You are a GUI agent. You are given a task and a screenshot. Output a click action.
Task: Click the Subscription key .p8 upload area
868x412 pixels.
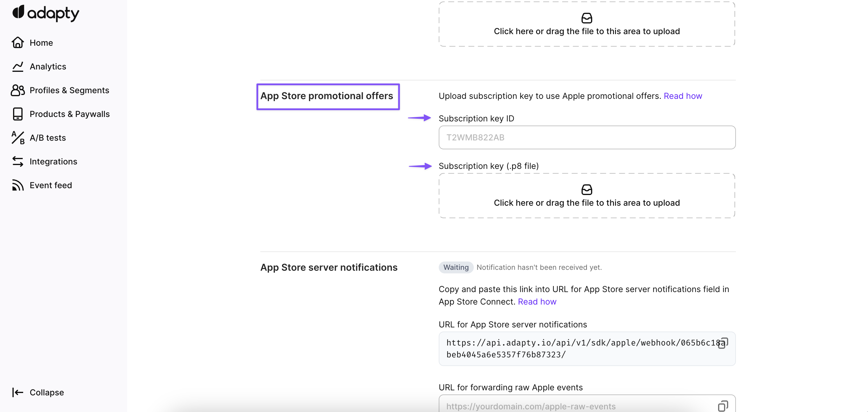[587, 196]
